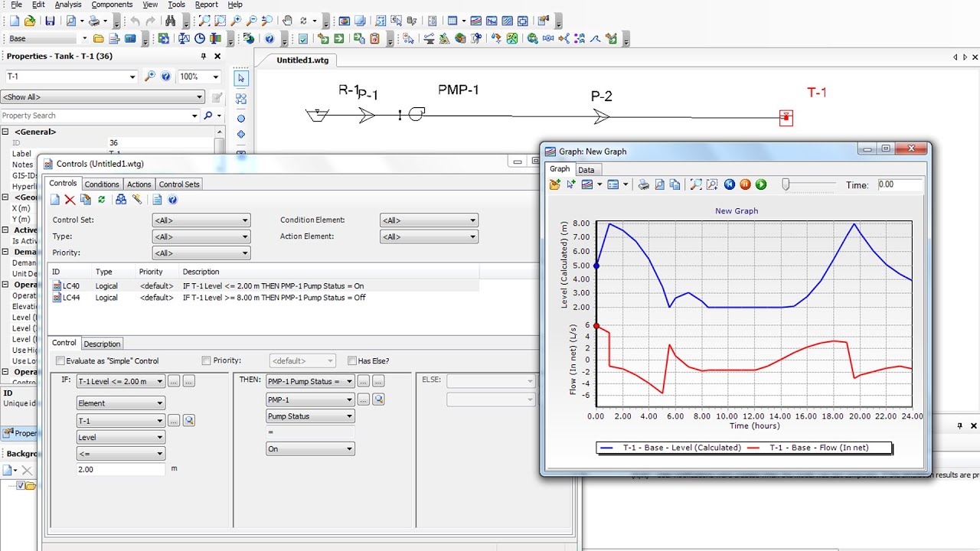
Task: Open Help in the Controls window toolbar
Action: pyautogui.click(x=172, y=200)
